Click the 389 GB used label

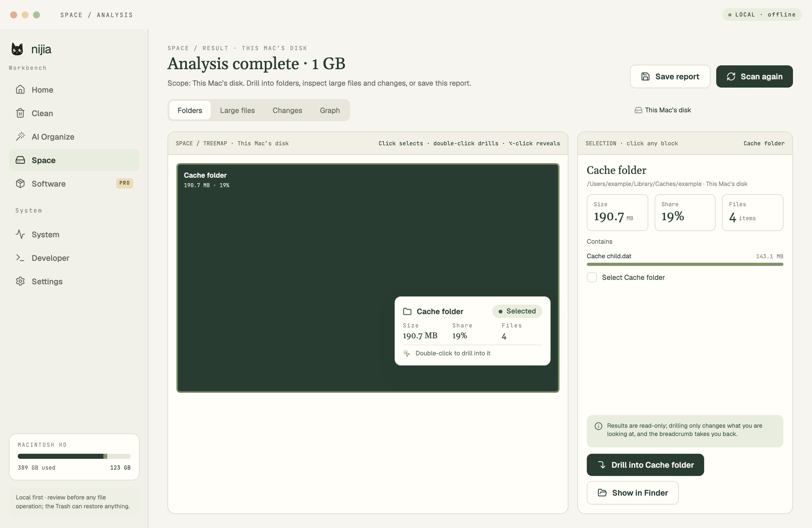point(36,468)
